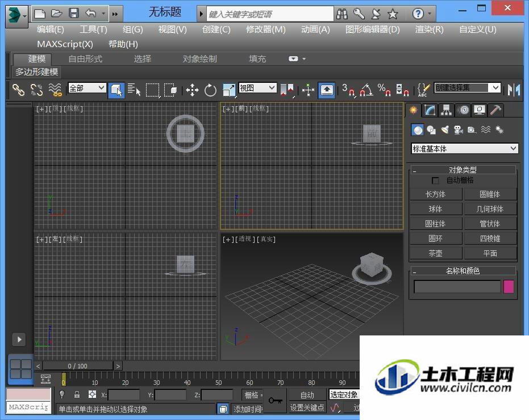The width and height of the screenshot is (529, 420).
Task: Click the Select and Manipulate icon
Action: [308, 90]
